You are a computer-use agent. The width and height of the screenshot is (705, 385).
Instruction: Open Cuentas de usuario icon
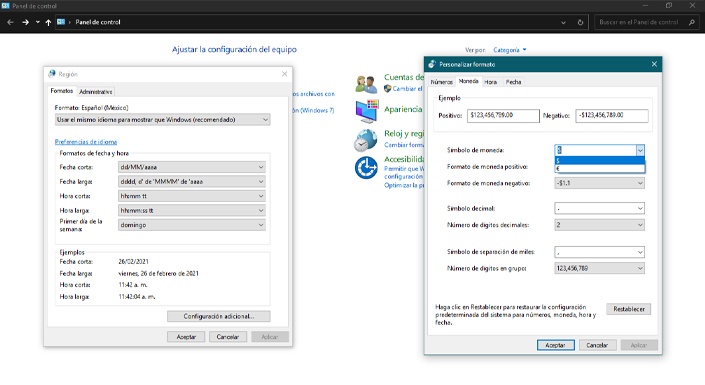click(x=366, y=84)
